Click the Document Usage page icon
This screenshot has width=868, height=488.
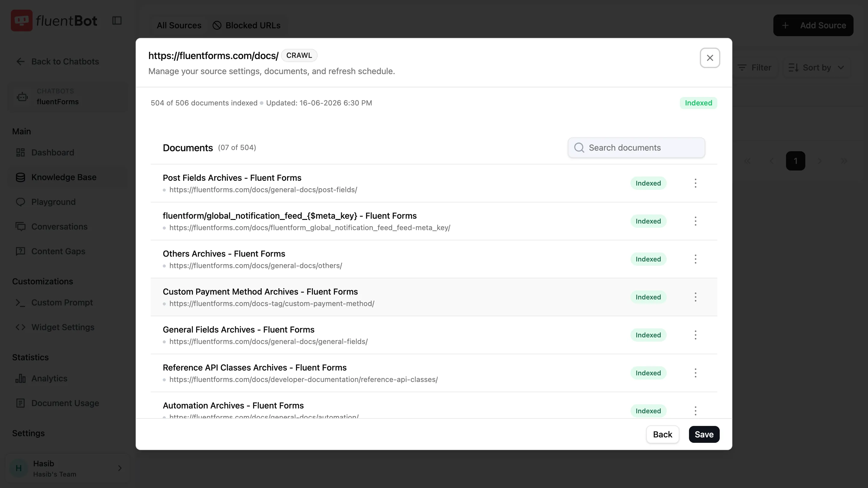20,403
